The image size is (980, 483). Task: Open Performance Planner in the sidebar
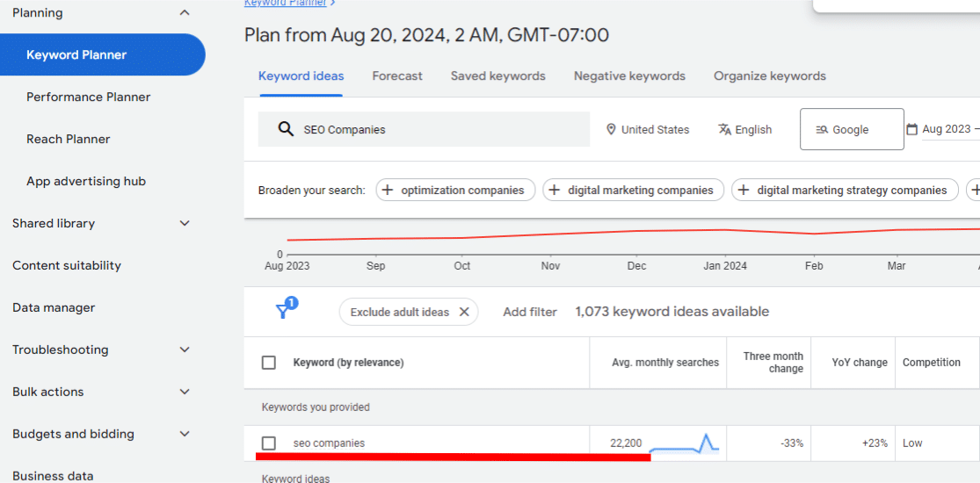pos(88,97)
